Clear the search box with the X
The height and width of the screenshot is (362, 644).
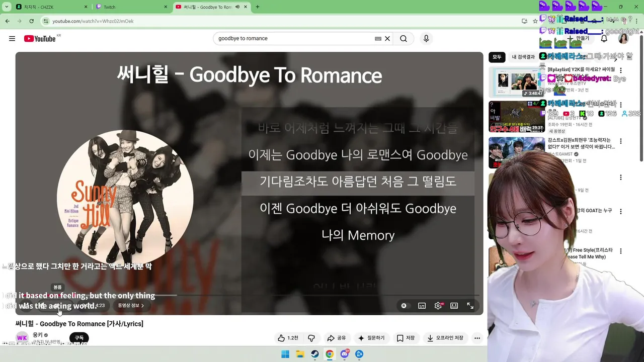[x=387, y=39]
